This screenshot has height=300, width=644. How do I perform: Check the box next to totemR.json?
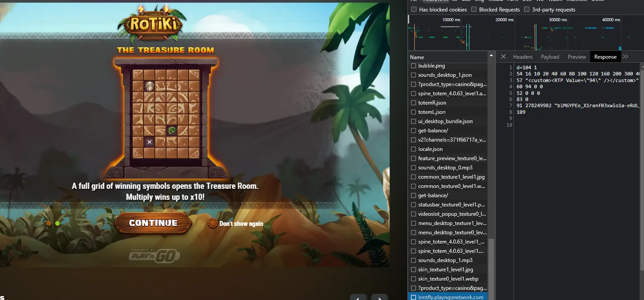point(413,103)
